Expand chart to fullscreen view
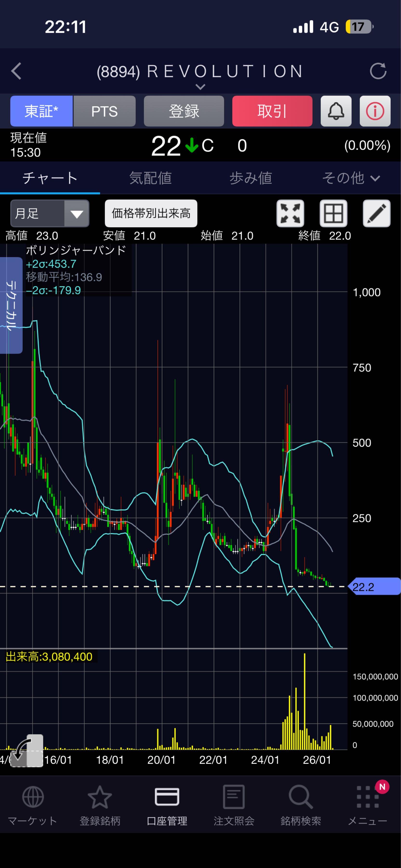Image resolution: width=401 pixels, height=868 pixels. click(290, 214)
